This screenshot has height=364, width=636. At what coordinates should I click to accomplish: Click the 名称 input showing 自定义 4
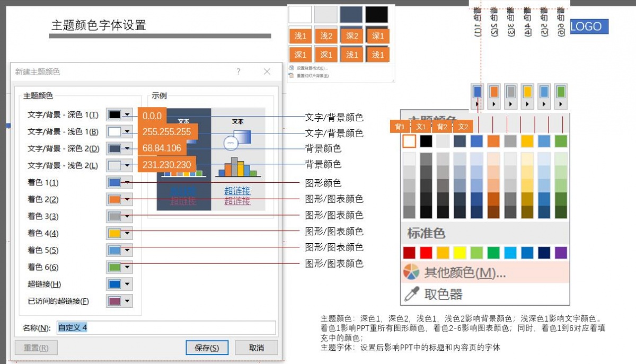click(159, 327)
